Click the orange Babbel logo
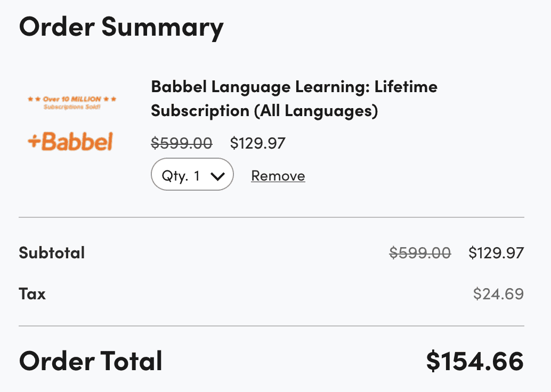 click(x=71, y=142)
